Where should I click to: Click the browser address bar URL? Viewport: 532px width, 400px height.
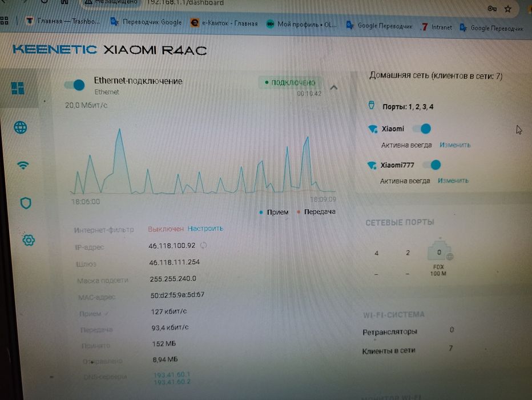[x=185, y=3]
